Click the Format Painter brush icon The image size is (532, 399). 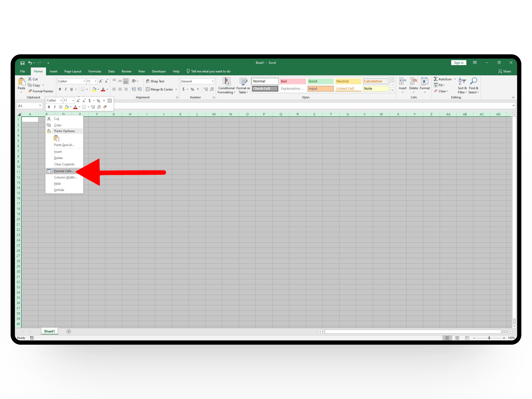(x=30, y=91)
